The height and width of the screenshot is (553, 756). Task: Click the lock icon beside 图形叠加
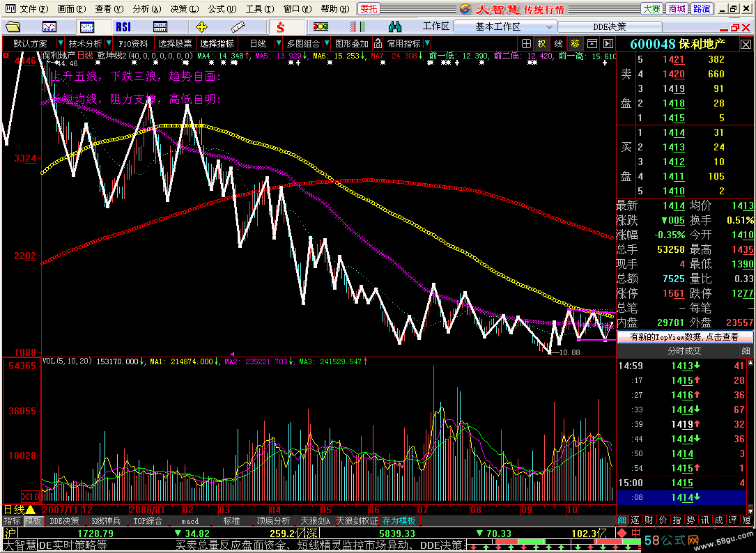(x=378, y=43)
